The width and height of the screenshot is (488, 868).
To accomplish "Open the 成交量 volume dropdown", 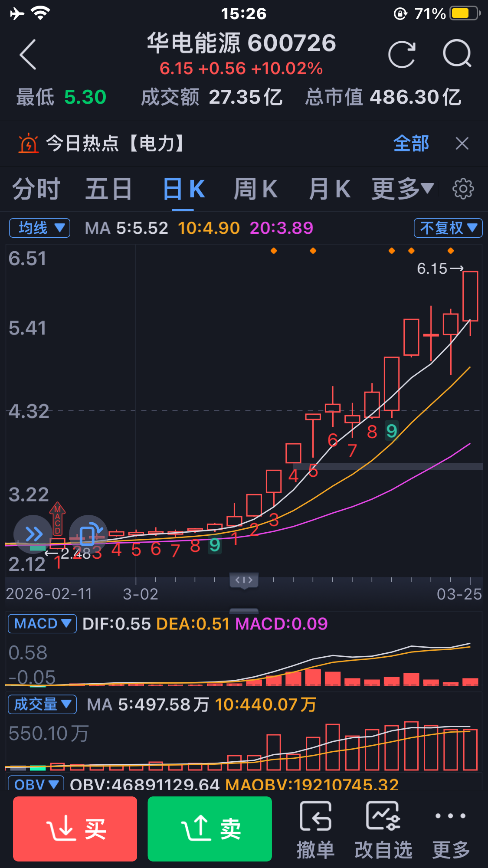I will [42, 704].
